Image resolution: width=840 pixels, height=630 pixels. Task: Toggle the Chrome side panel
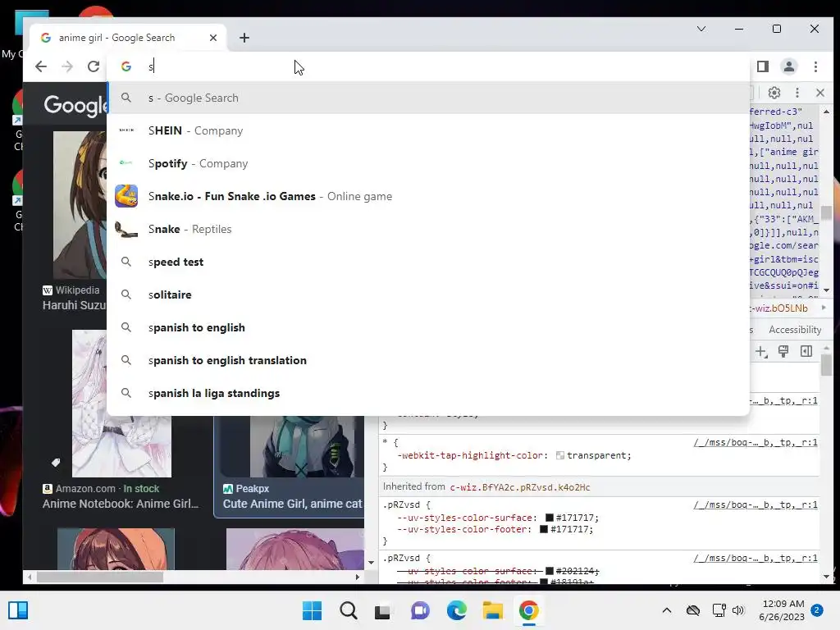tap(763, 66)
